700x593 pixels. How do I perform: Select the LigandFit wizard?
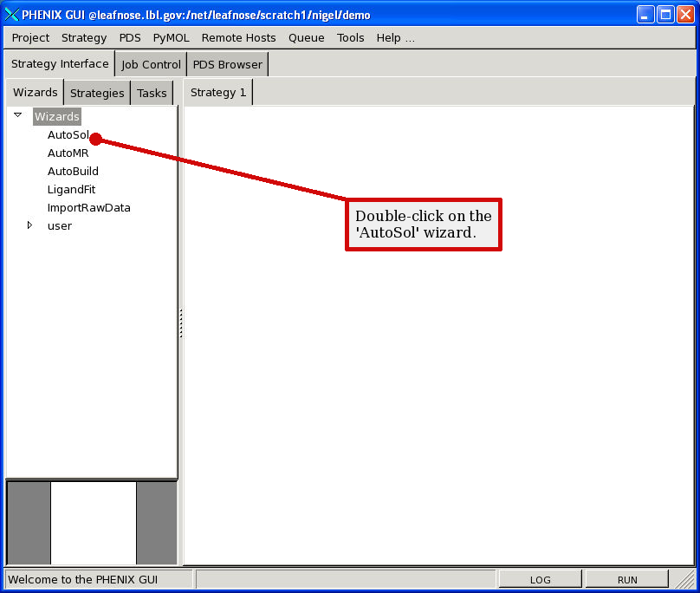[x=71, y=190]
